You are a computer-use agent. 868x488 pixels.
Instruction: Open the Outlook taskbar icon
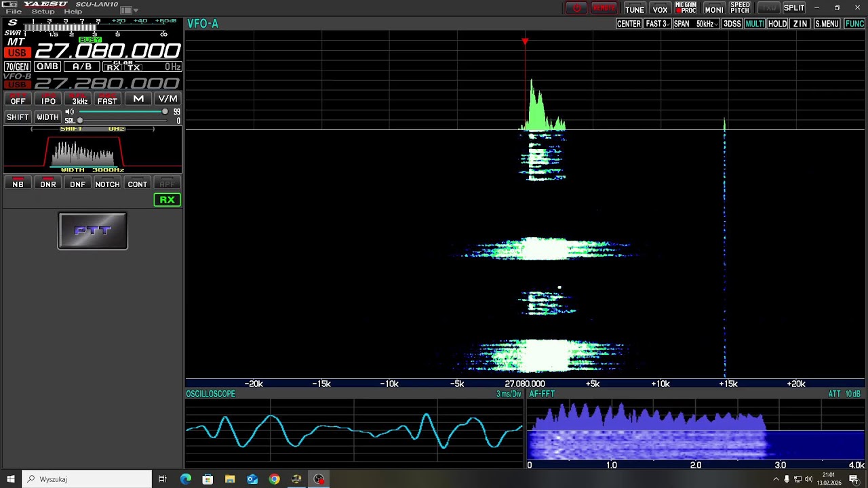pyautogui.click(x=252, y=479)
